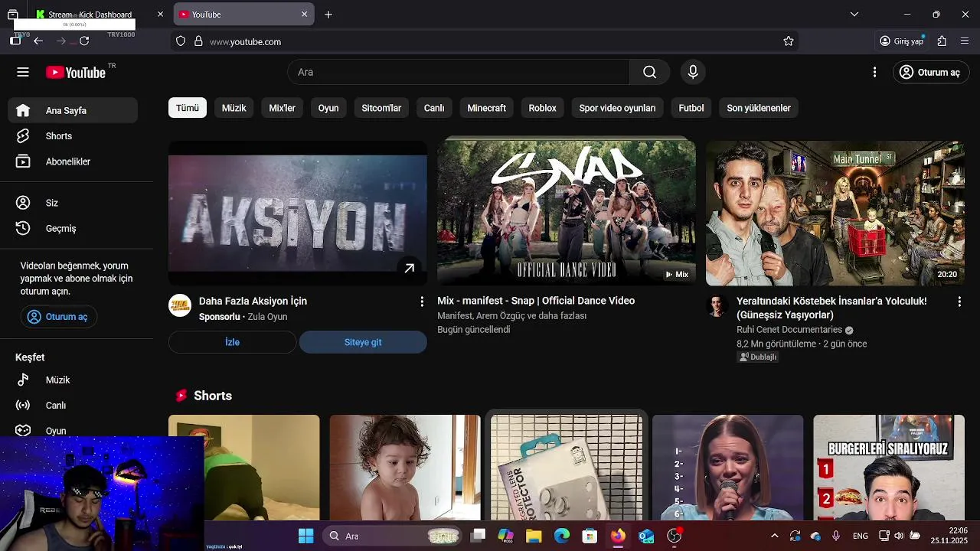Click Giriş yap in Firefox toolbar
This screenshot has width=980, height=551.
[902, 41]
